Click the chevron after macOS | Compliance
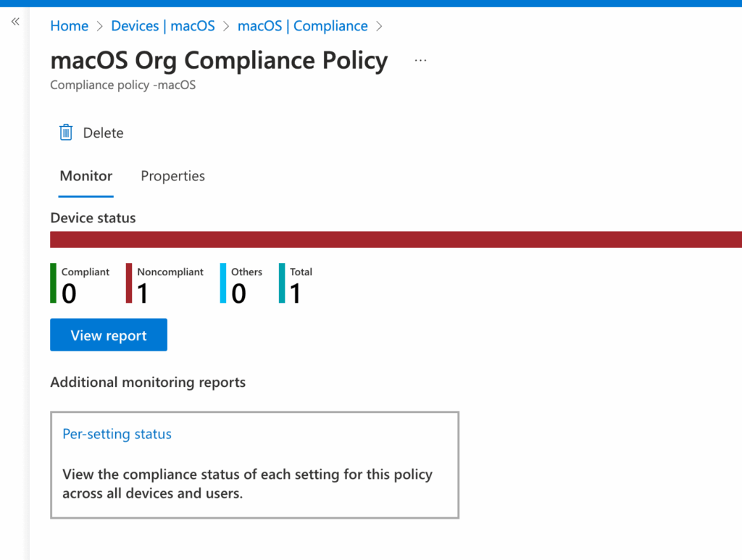Viewport: 742px width, 560px height. click(379, 26)
